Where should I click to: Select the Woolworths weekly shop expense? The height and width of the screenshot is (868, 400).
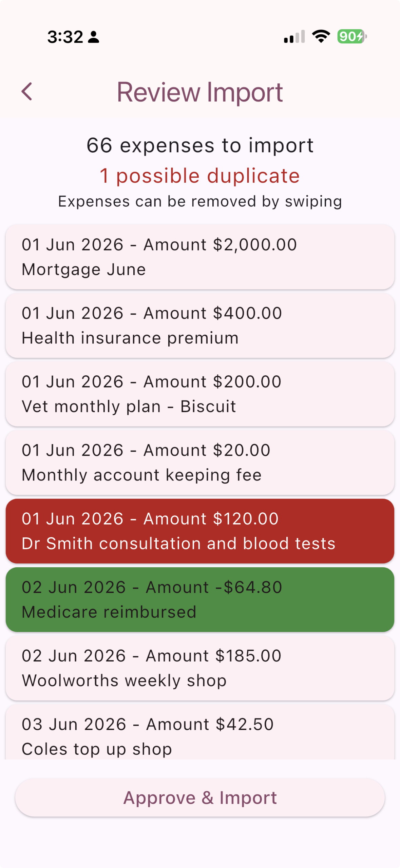(x=200, y=668)
